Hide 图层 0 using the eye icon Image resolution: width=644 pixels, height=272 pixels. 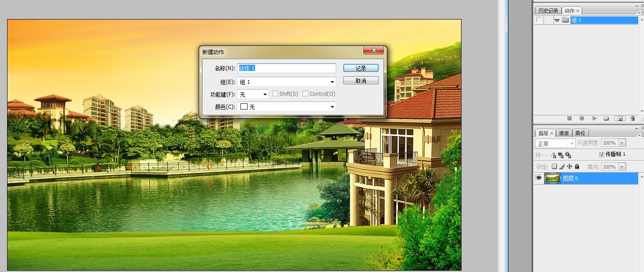539,178
